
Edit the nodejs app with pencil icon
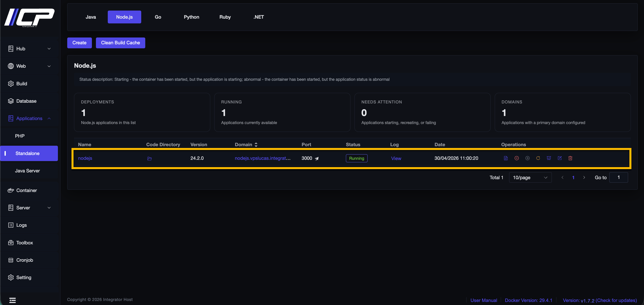560,158
